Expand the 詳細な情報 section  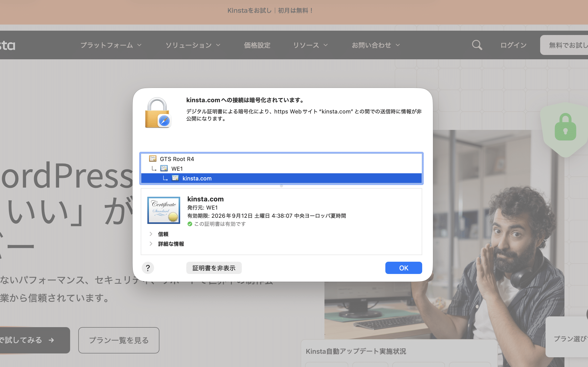(151, 244)
